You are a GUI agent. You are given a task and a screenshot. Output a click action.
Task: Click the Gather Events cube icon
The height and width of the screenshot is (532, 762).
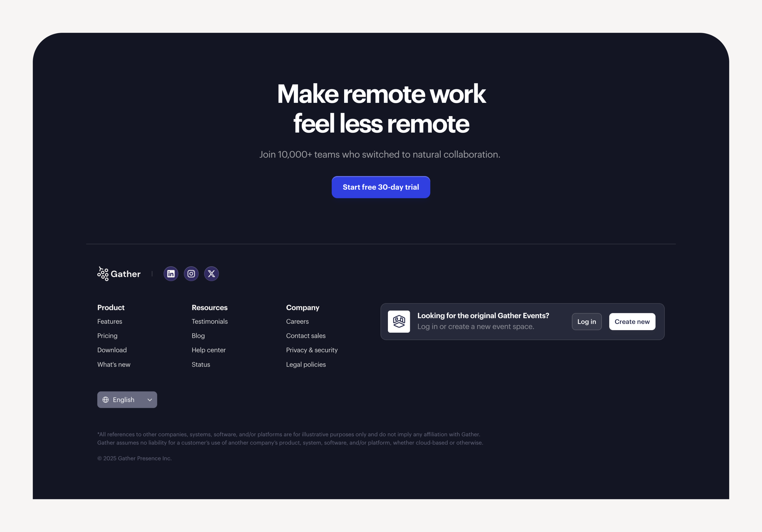coord(399,321)
